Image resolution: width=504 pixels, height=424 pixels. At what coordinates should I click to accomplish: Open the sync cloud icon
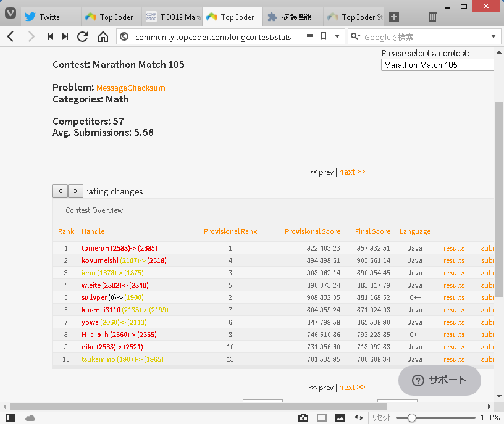pos(30,418)
